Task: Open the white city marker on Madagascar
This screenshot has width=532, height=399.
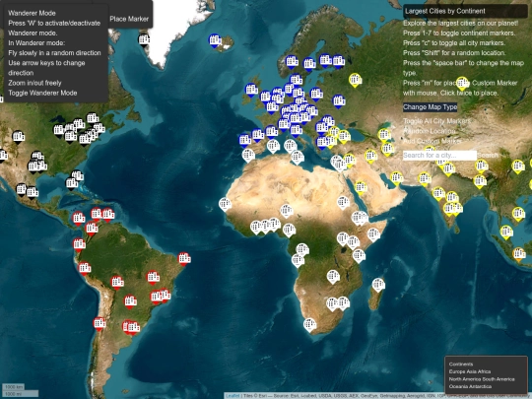Action: [378, 285]
